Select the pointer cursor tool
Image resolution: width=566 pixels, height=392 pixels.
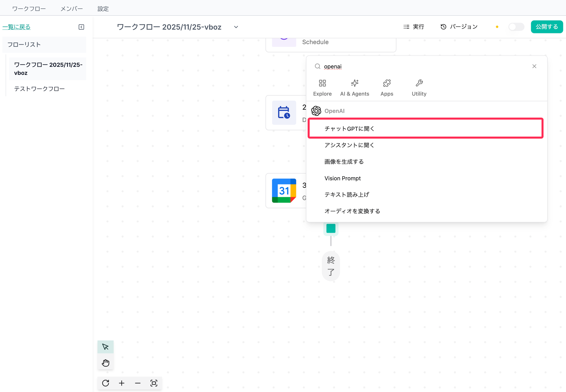[x=105, y=347]
